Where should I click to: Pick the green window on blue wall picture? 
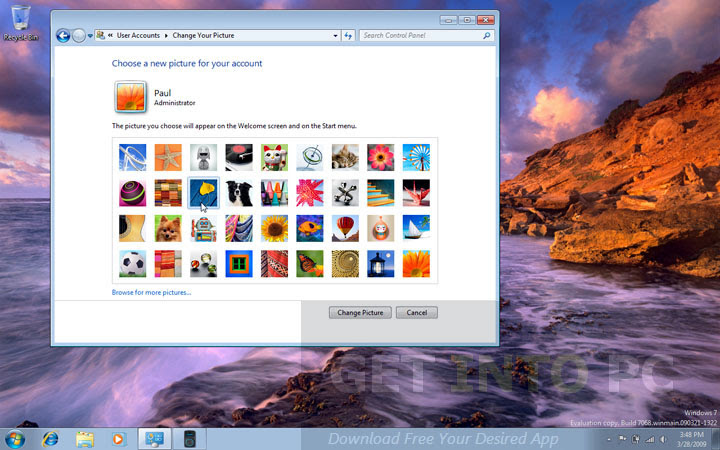click(x=239, y=264)
